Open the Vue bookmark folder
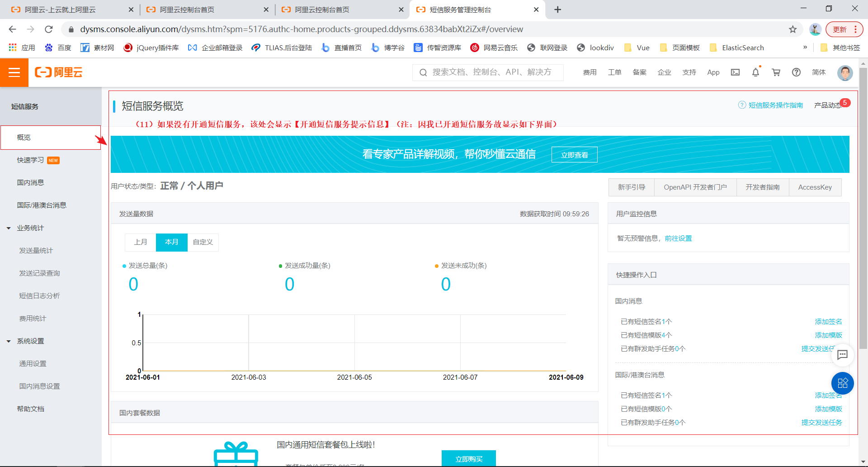This screenshot has width=868, height=467. click(637, 48)
